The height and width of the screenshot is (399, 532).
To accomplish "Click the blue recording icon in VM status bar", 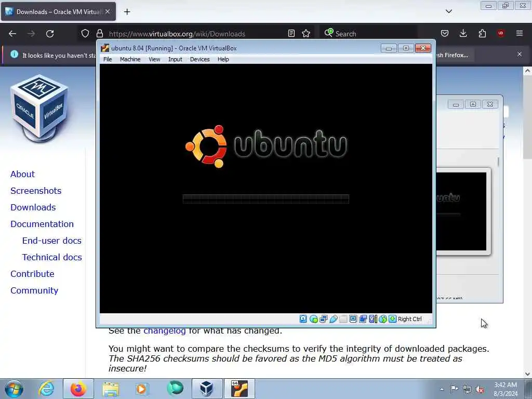I will pyautogui.click(x=363, y=319).
